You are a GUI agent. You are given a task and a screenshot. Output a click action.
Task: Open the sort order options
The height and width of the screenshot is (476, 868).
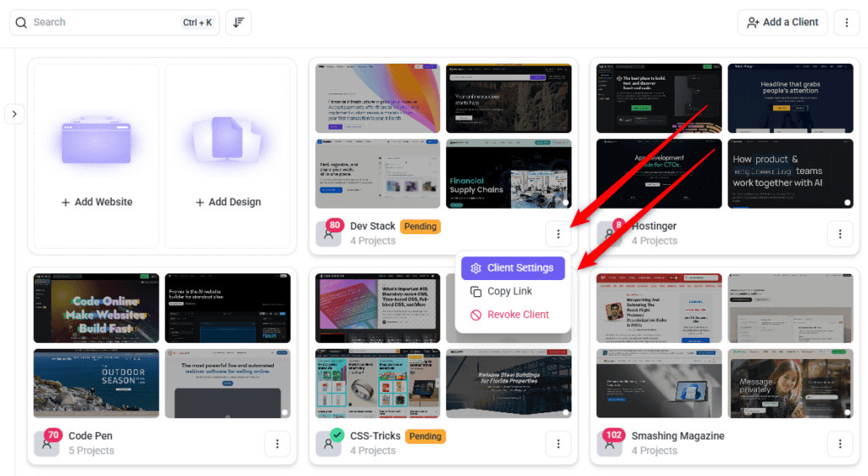(238, 23)
